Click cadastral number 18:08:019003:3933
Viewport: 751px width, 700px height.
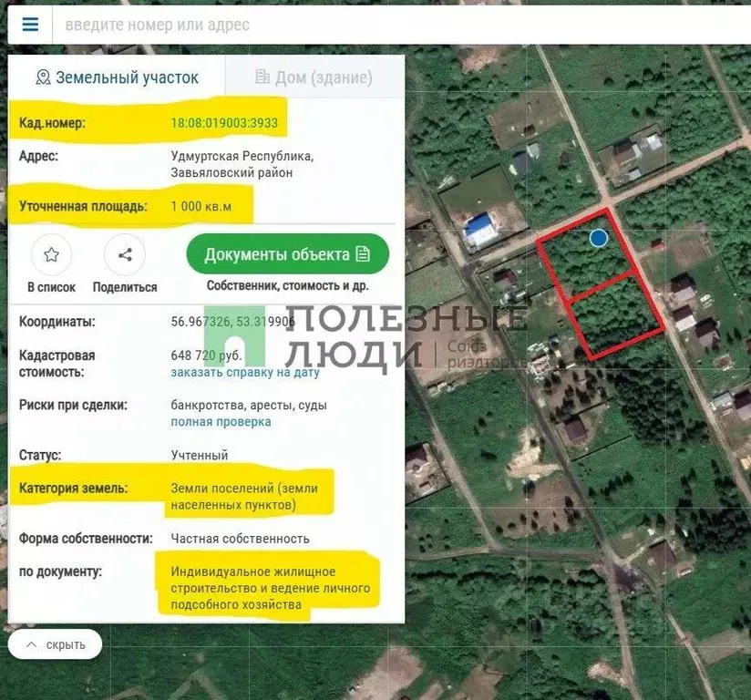(224, 123)
